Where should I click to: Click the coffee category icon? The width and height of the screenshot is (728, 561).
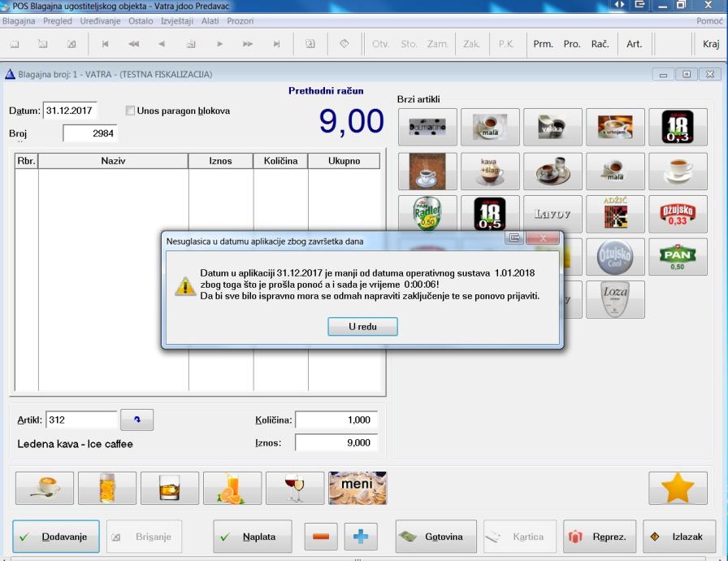pos(43,488)
